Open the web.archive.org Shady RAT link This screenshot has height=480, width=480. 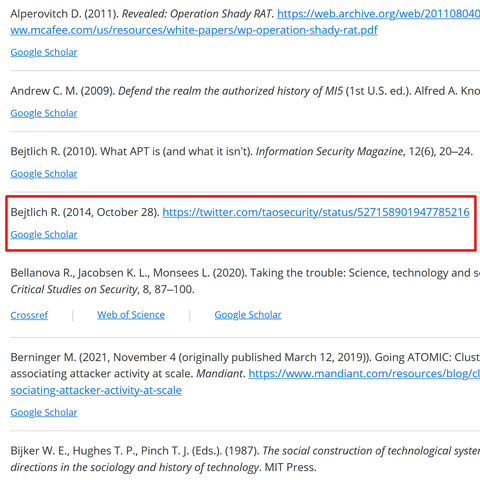coord(378,14)
